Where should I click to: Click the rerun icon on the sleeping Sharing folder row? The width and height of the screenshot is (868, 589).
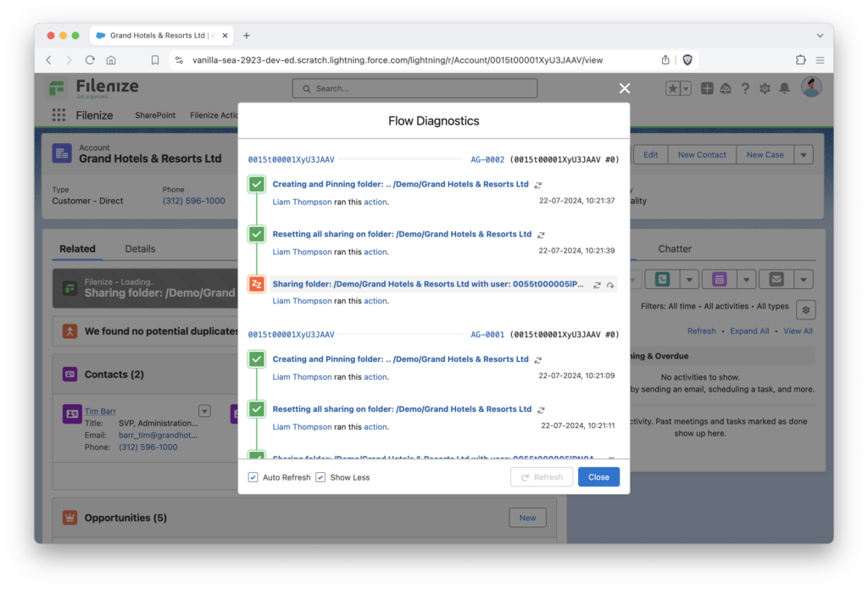click(597, 285)
